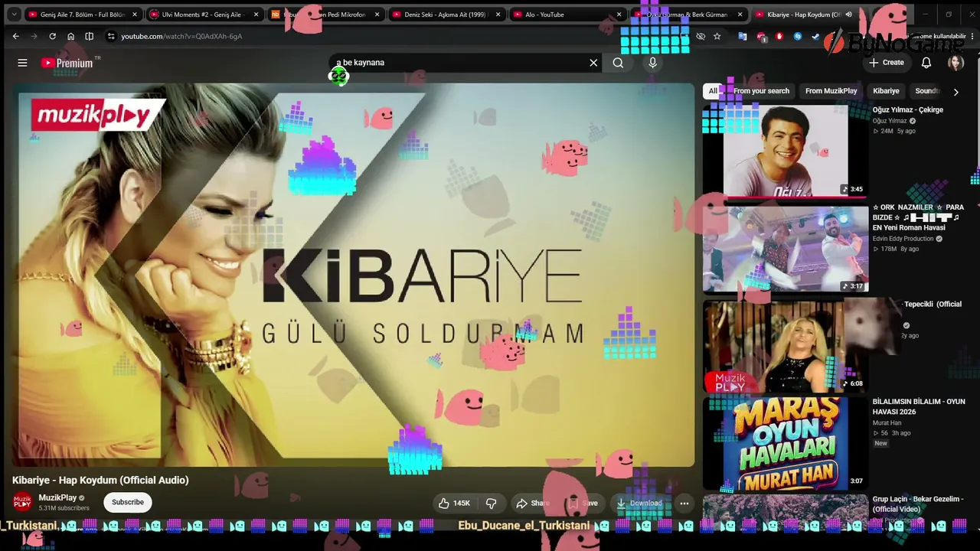View site information icon in address bar
Screen dimensions: 980x551
coord(111,36)
